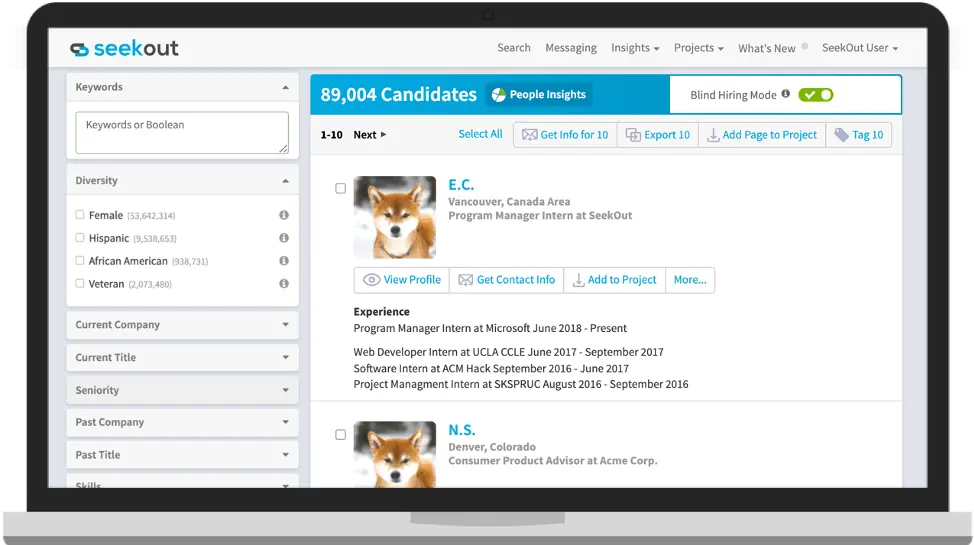Click N.S.'s profile photo thumbnail
This screenshot has width=974, height=545.
pos(395,454)
